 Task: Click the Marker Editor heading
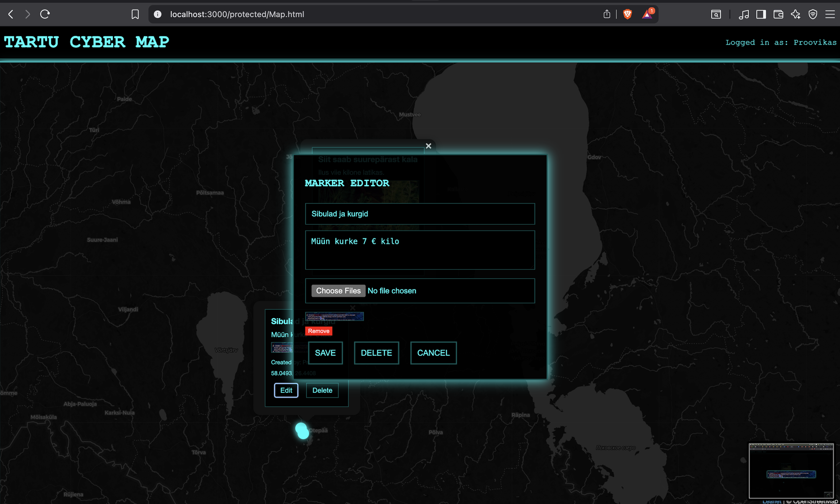click(x=347, y=184)
